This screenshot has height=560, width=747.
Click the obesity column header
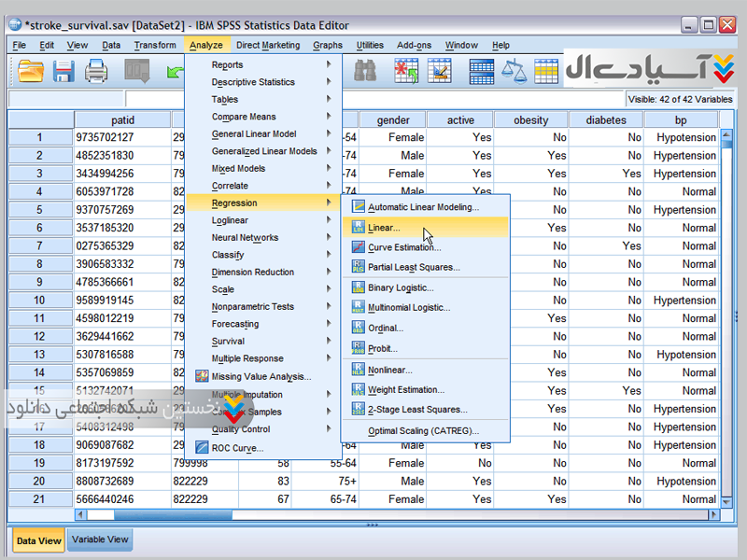(x=530, y=120)
